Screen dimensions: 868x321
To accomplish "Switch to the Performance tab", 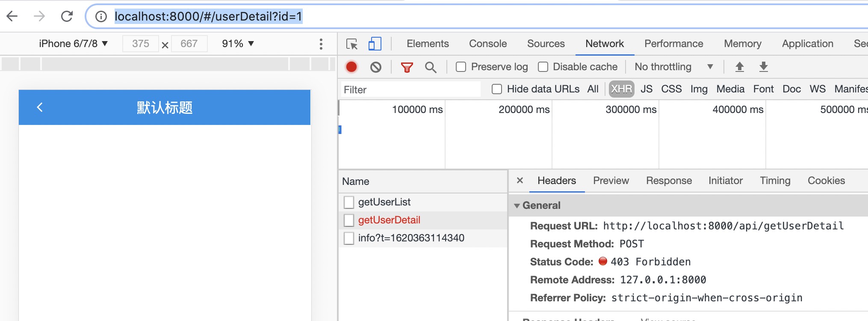I will click(x=674, y=44).
